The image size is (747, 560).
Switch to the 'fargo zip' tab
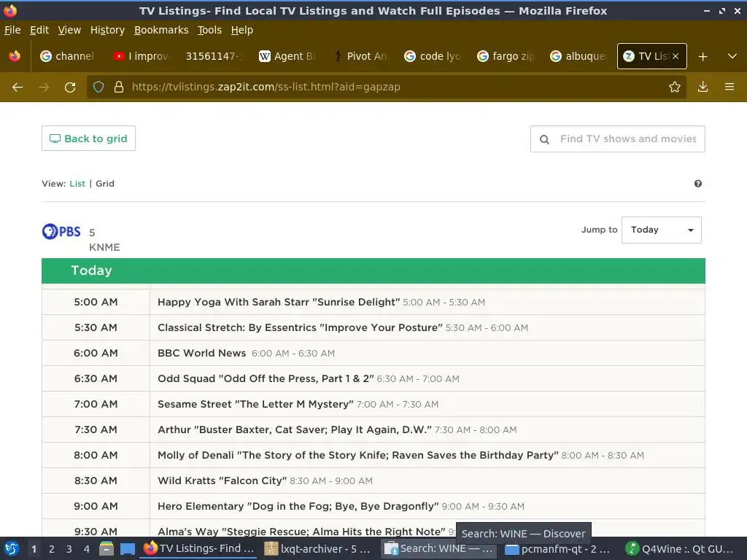point(506,56)
